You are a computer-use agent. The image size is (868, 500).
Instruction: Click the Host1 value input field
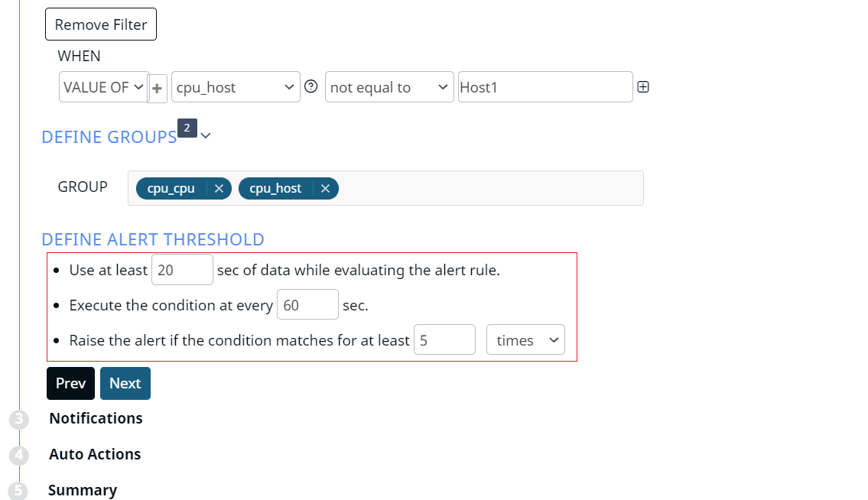click(x=545, y=87)
